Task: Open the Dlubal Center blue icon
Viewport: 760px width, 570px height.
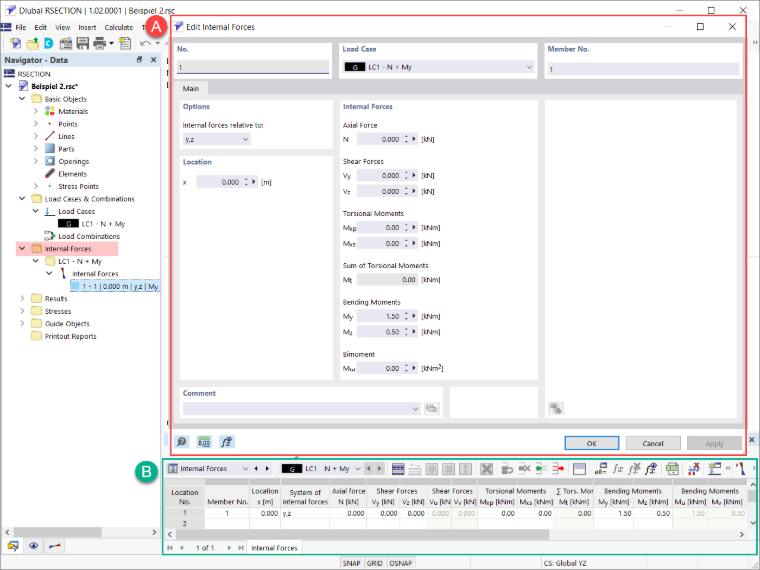Action: coord(48,43)
